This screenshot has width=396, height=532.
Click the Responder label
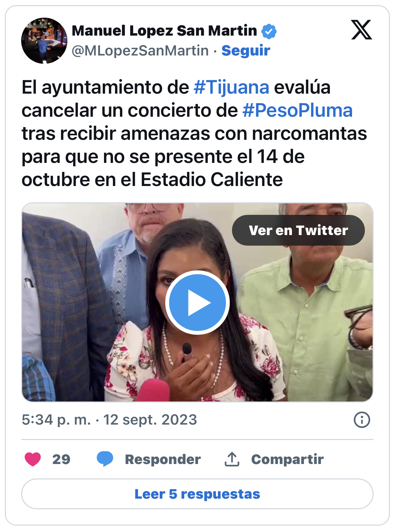tap(163, 459)
